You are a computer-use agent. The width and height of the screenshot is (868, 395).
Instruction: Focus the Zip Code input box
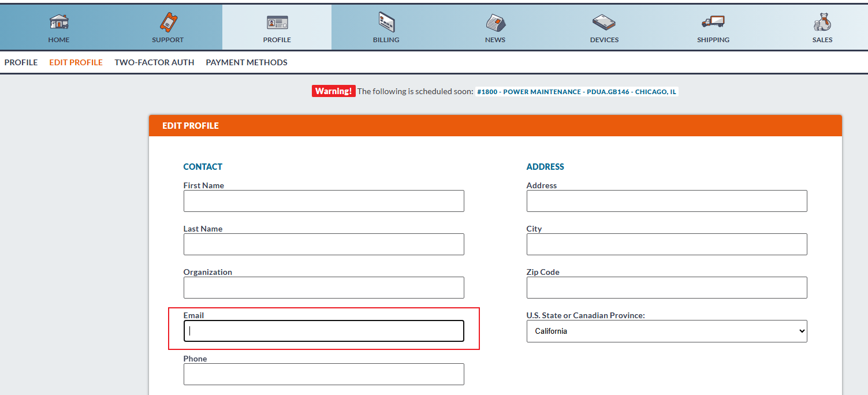(x=666, y=288)
